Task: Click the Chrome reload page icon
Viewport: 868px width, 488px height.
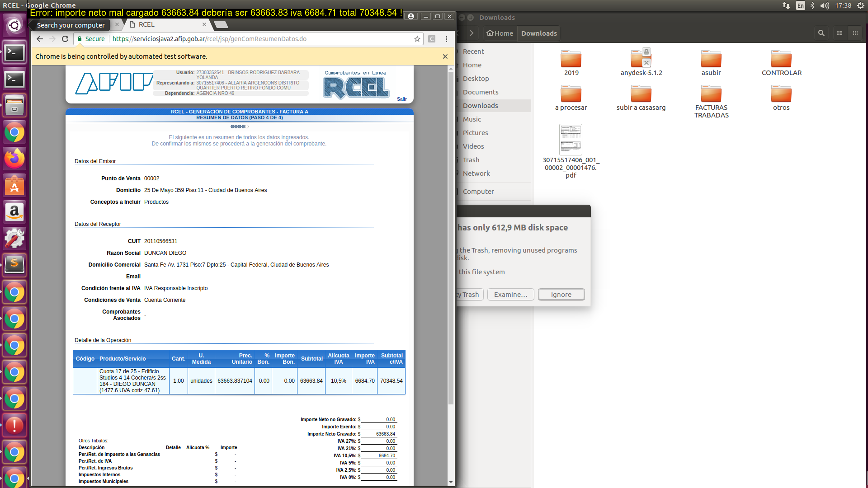Action: click(x=65, y=39)
